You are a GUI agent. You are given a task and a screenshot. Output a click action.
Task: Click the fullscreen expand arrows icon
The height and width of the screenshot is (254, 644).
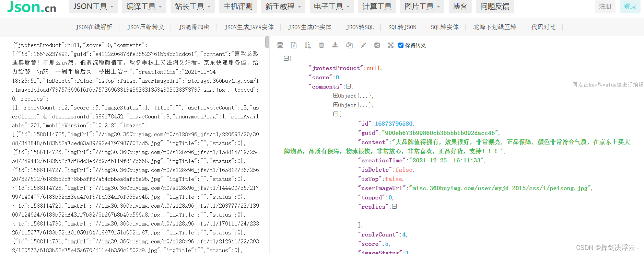click(x=391, y=45)
